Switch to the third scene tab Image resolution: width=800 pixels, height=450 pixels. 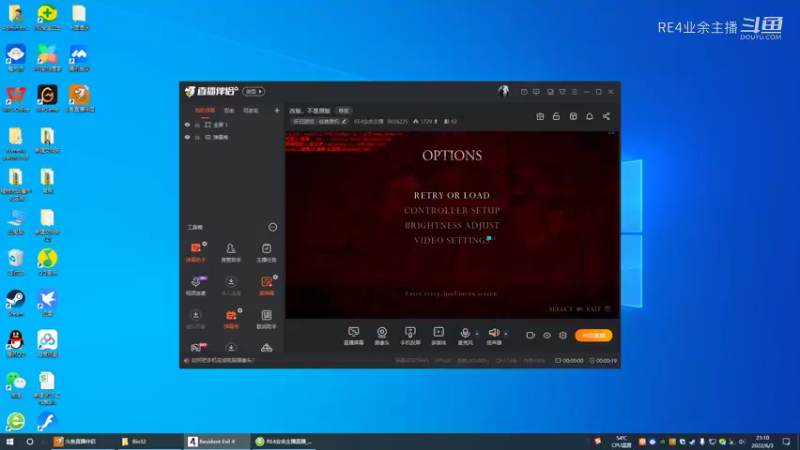pyautogui.click(x=251, y=110)
